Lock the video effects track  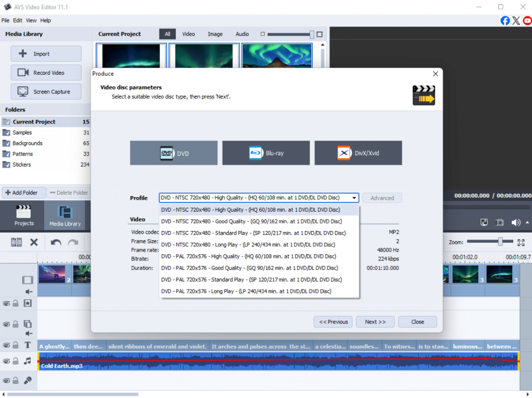coord(16,303)
